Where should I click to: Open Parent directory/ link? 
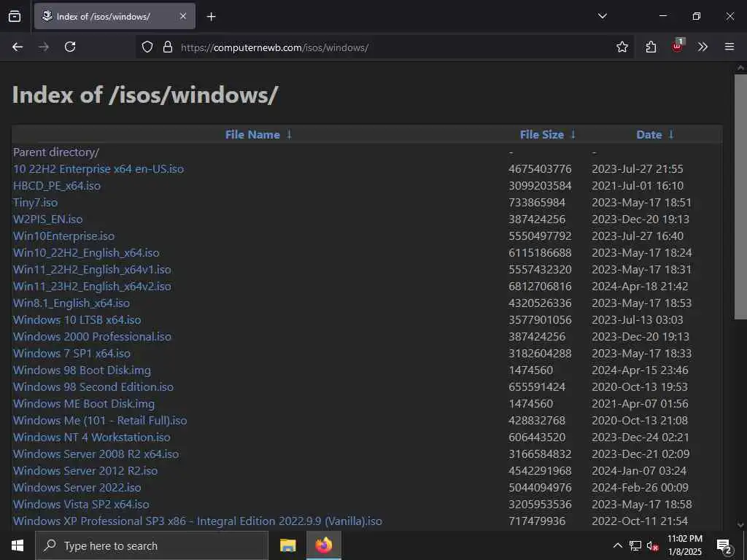pos(56,152)
